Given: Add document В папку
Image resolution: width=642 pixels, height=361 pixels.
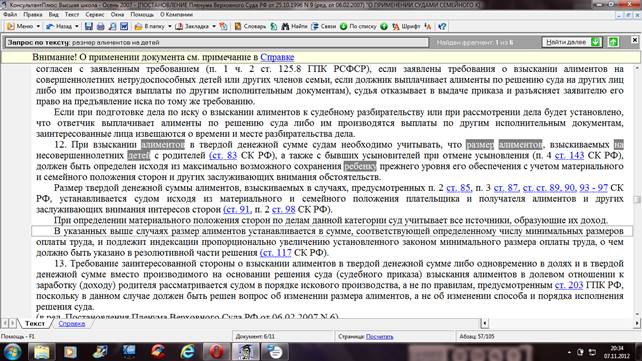Looking at the screenshot, I should coord(149,26).
